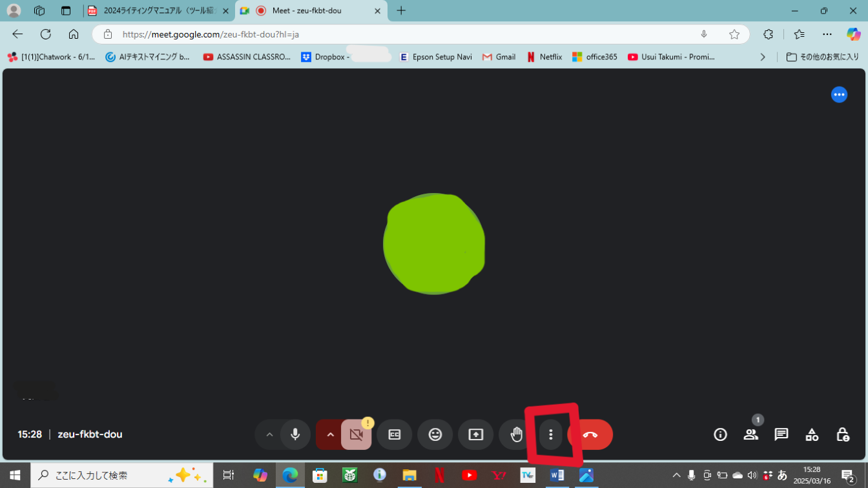Leave the call with the red button
Image resolution: width=868 pixels, height=488 pixels.
(590, 434)
